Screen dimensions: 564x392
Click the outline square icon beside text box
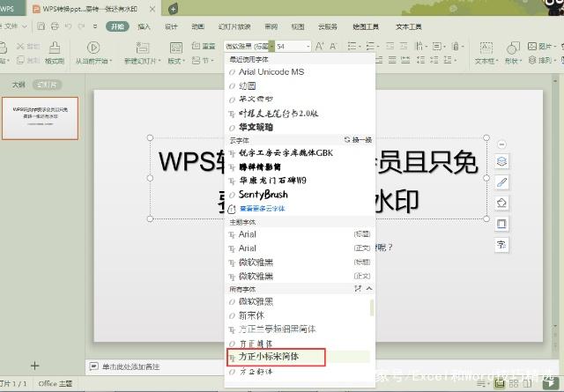pos(501,224)
